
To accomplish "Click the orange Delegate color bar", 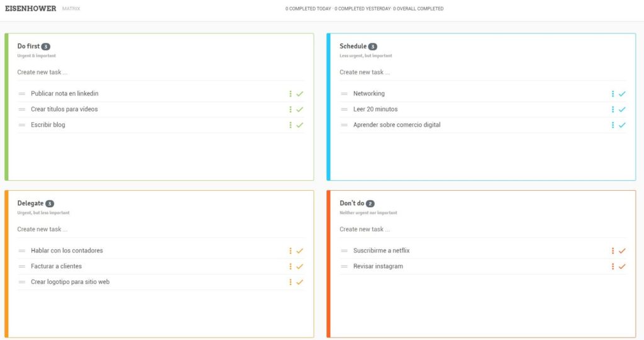I will [6, 264].
